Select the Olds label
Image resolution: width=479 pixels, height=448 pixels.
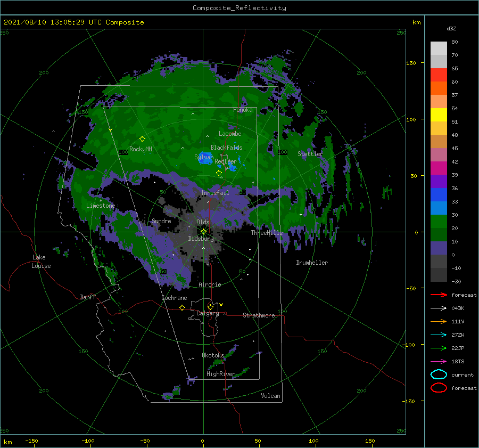coord(203,222)
